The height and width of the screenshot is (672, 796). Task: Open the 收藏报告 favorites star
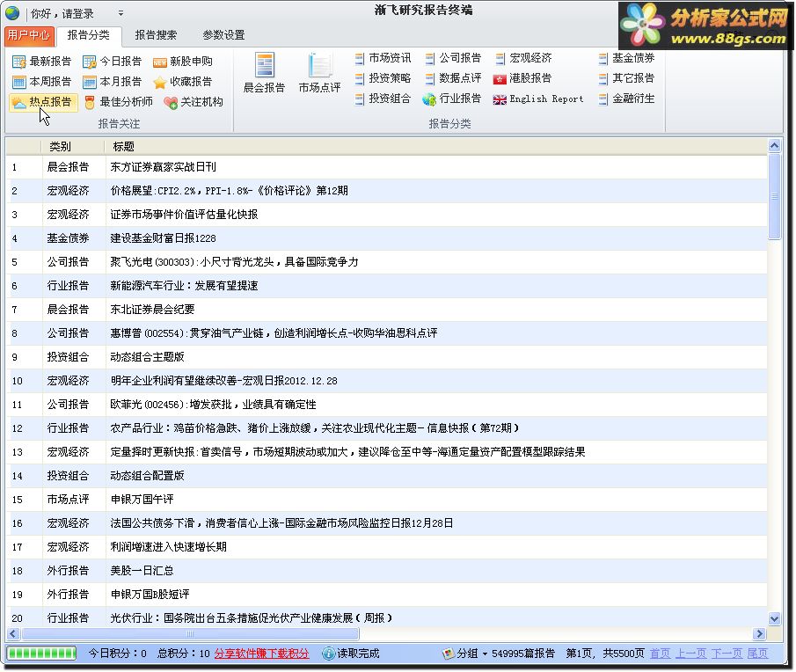[183, 82]
